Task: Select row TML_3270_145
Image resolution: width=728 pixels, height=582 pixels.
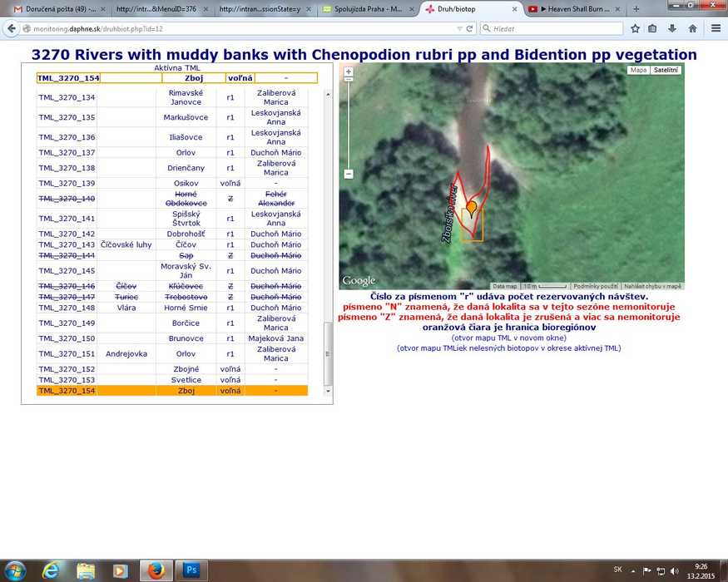Action: pos(171,270)
